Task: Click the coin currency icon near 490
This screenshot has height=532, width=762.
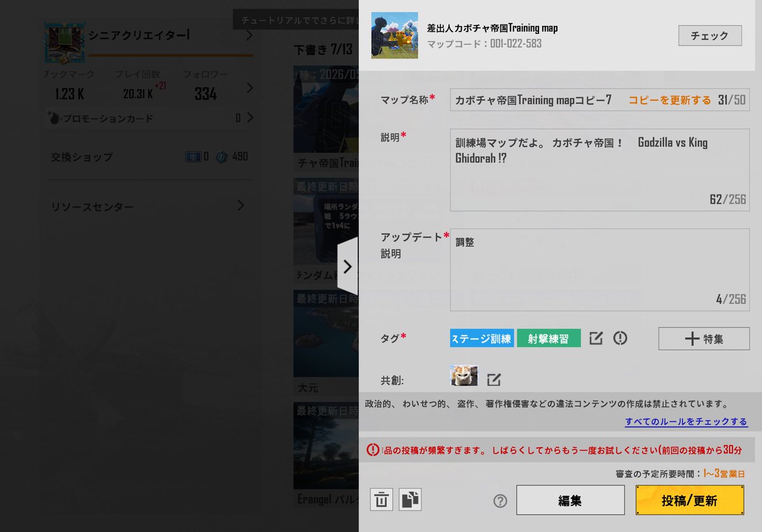Action: pos(222,156)
